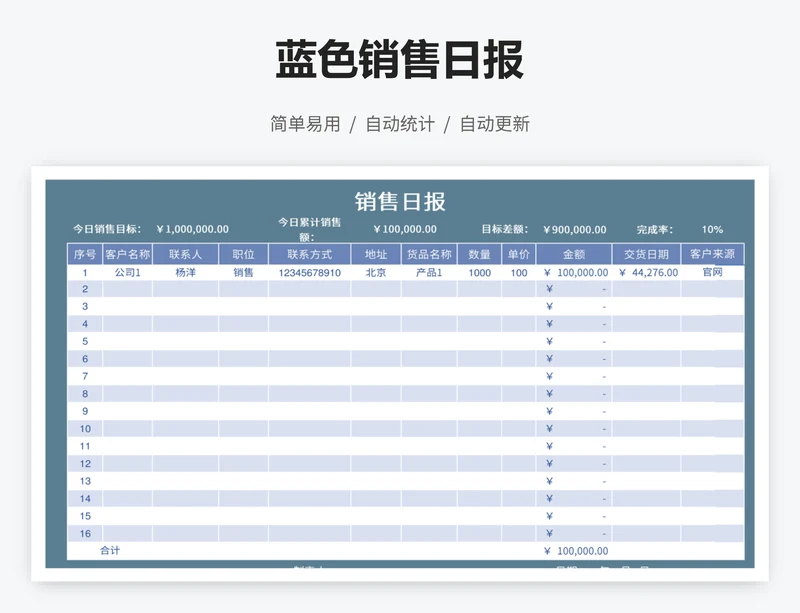
Task: Select the 联系人 column header
Action: (186, 254)
